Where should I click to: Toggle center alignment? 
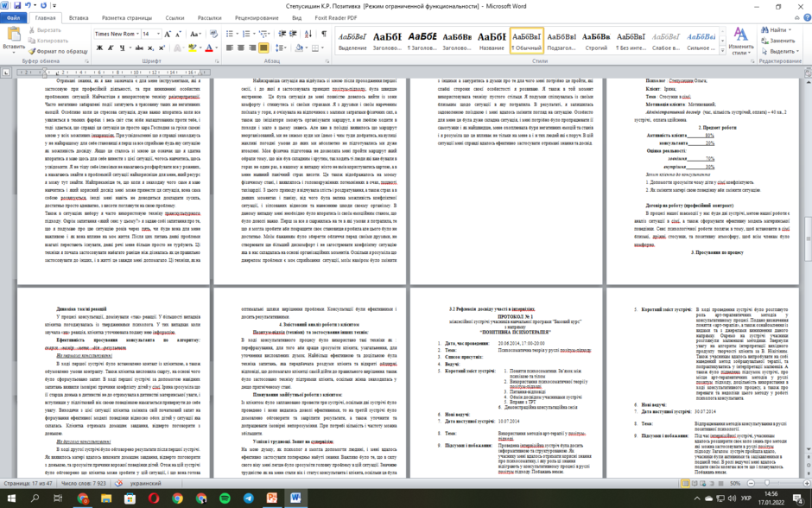(241, 48)
